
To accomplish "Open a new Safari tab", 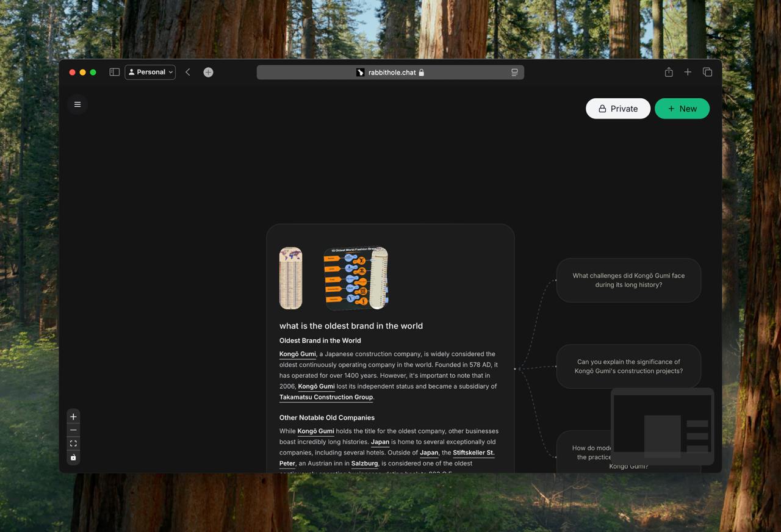I will tap(688, 72).
